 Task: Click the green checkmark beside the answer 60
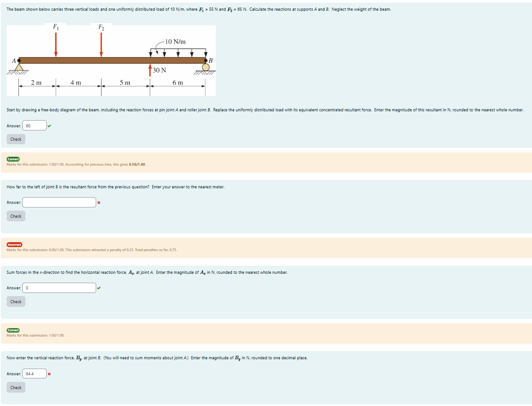[49, 126]
